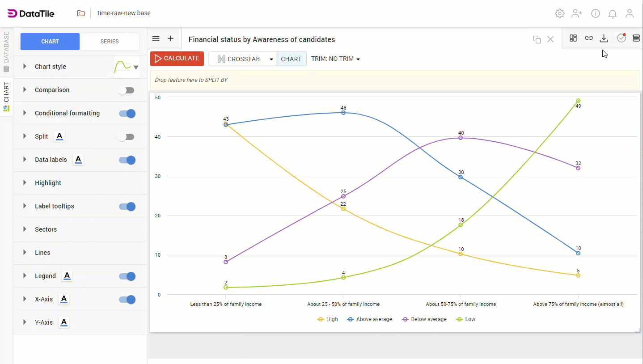The image size is (643, 364).
Task: Open the hamburger menu icon
Action: [x=156, y=38]
